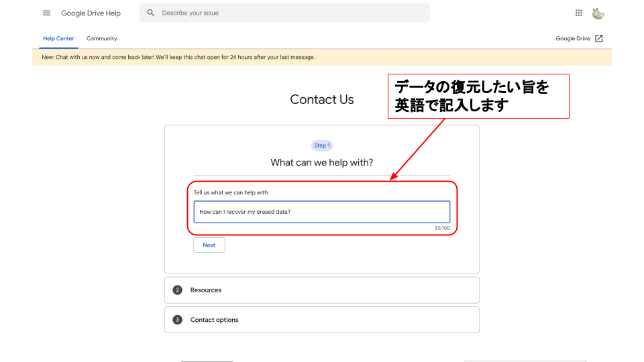Click the Step 1 badge
This screenshot has height=362, width=644.
tap(321, 145)
